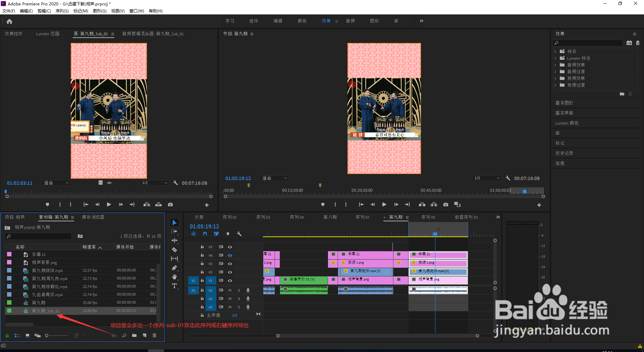Switch to the 序列 04 timeline tab
This screenshot has height=352, width=644.
pyautogui.click(x=297, y=217)
